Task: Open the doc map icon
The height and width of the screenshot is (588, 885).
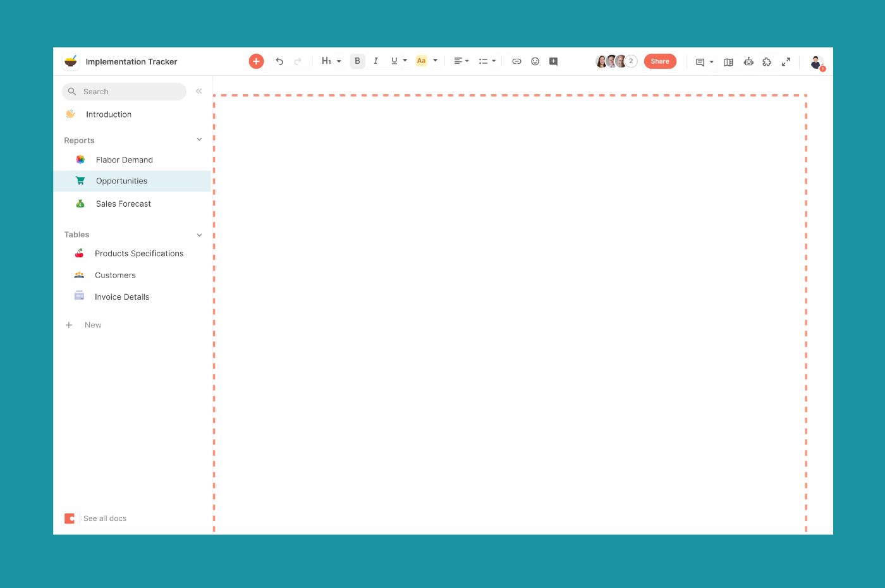Action: [728, 62]
